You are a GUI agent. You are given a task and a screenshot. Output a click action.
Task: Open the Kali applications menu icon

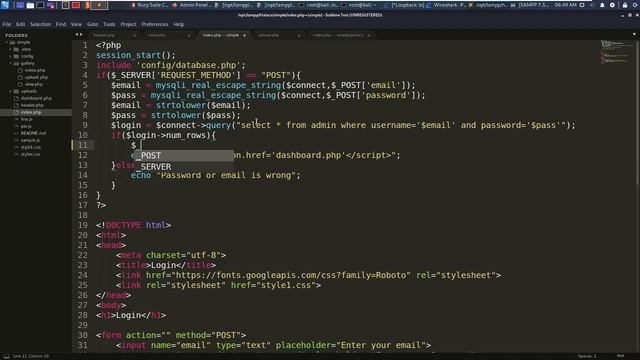pos(5,5)
